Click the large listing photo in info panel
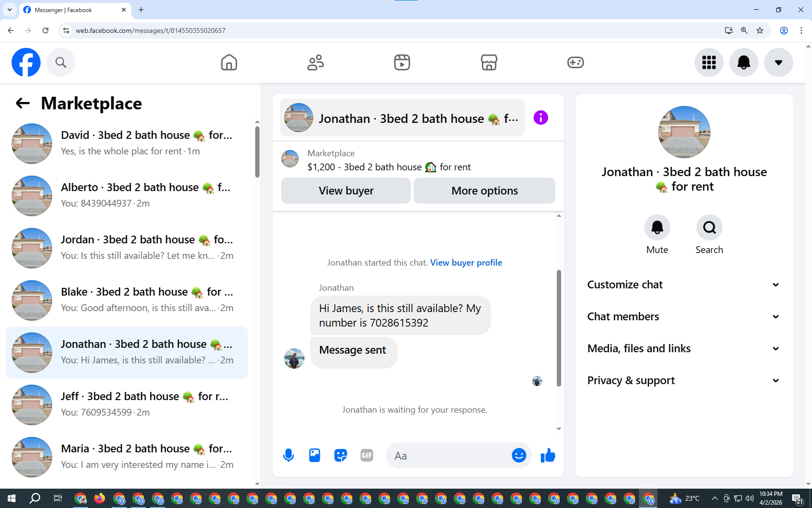The height and width of the screenshot is (508, 812). [684, 132]
